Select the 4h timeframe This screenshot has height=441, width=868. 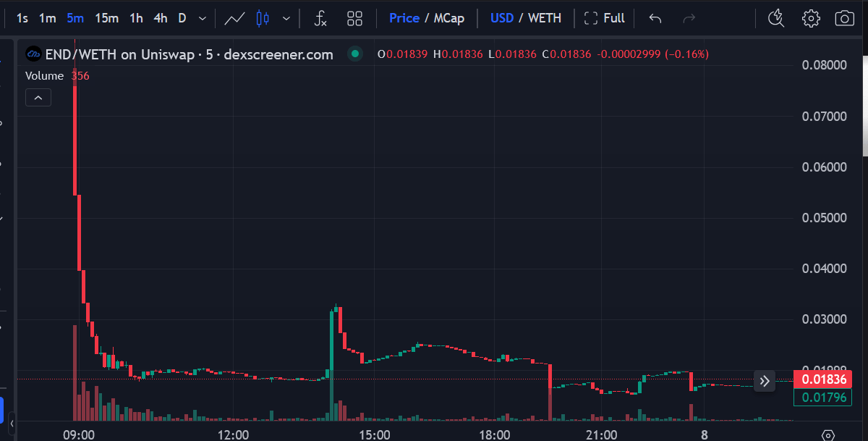160,18
